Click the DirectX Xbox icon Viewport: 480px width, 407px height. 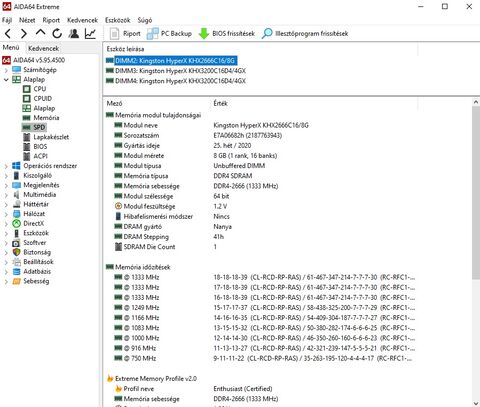[x=16, y=223]
